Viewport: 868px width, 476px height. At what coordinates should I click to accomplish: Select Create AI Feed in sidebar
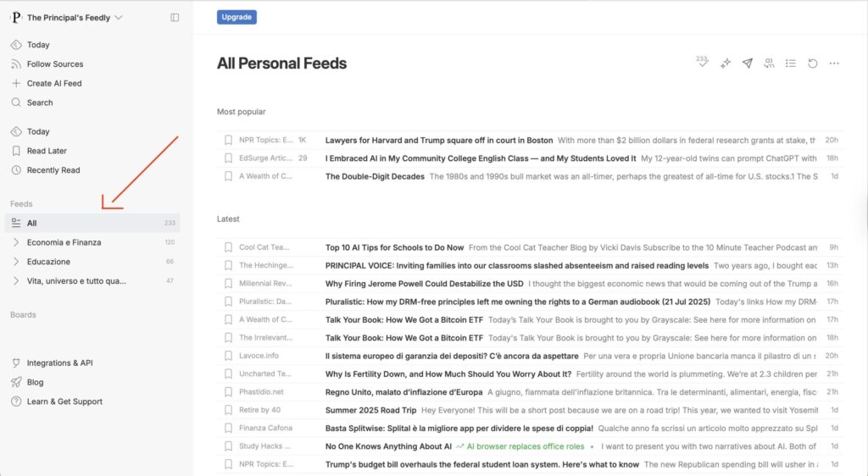pos(54,83)
